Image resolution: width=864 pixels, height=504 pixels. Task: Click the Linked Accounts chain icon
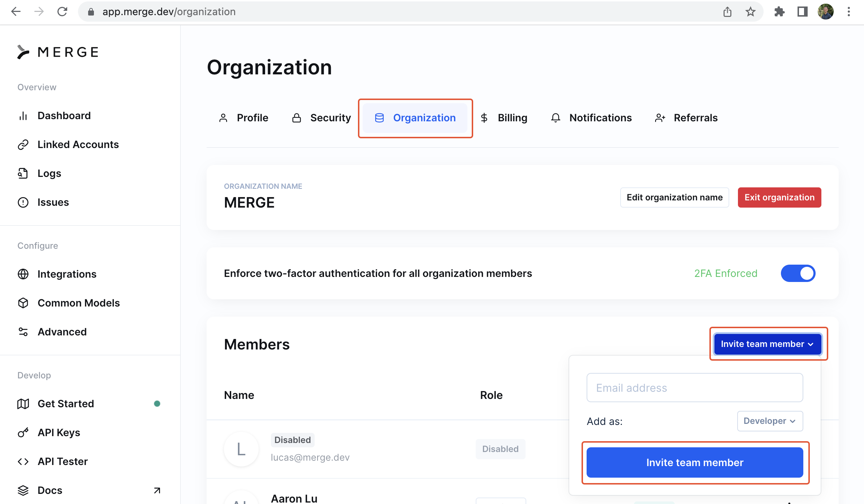[23, 145]
